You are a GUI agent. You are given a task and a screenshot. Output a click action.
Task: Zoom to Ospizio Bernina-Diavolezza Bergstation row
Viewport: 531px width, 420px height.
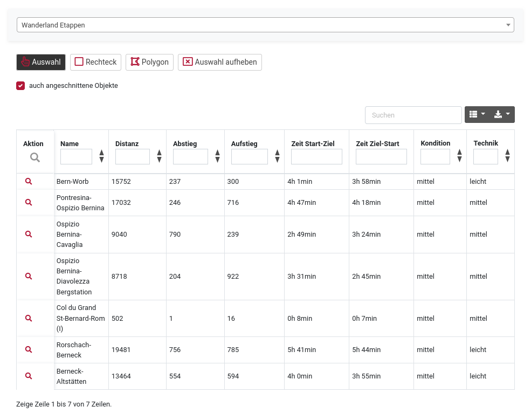[x=29, y=276]
